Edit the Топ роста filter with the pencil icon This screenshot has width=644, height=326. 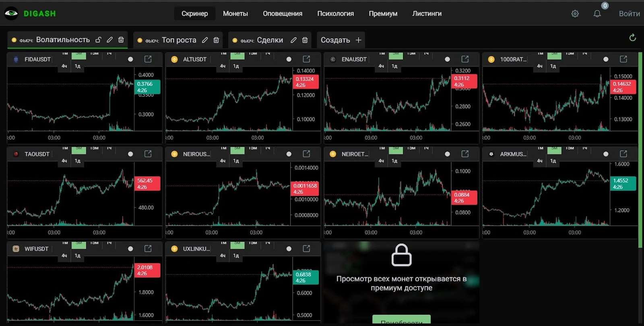click(205, 40)
